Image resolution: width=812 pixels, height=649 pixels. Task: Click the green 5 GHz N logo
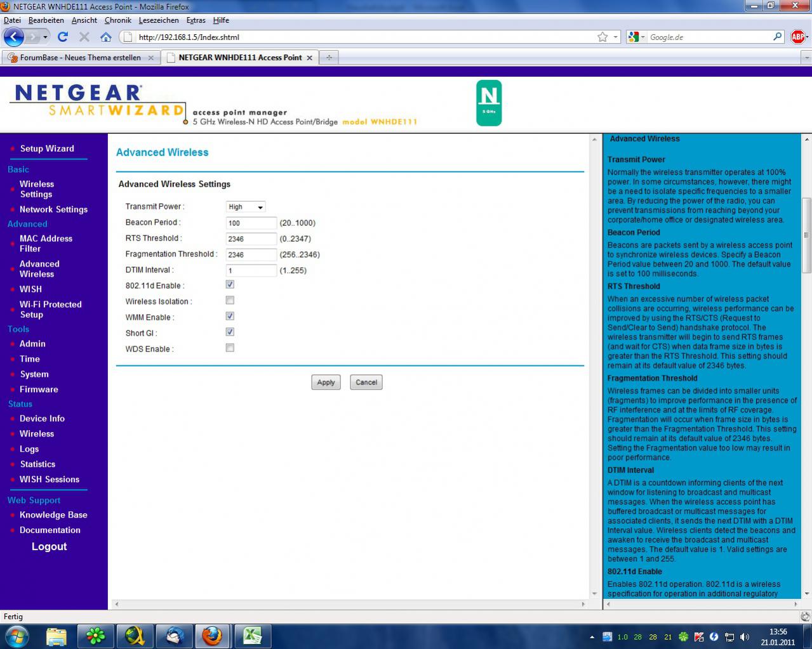[489, 103]
